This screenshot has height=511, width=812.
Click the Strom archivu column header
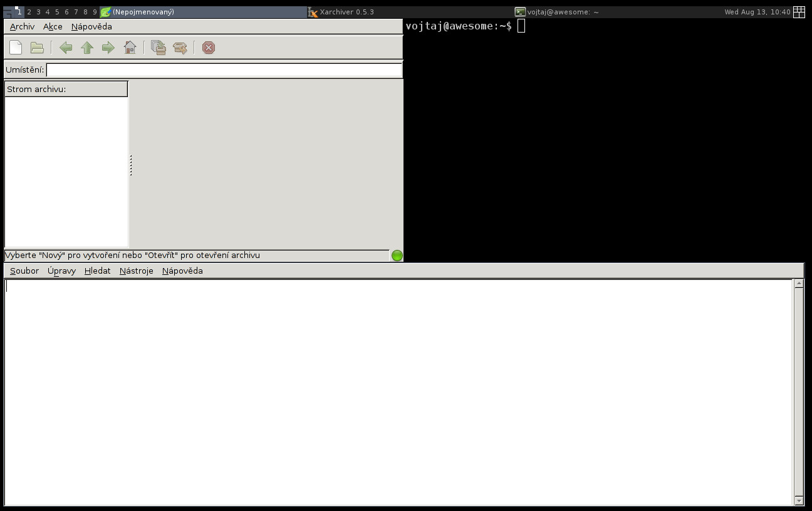[66, 89]
